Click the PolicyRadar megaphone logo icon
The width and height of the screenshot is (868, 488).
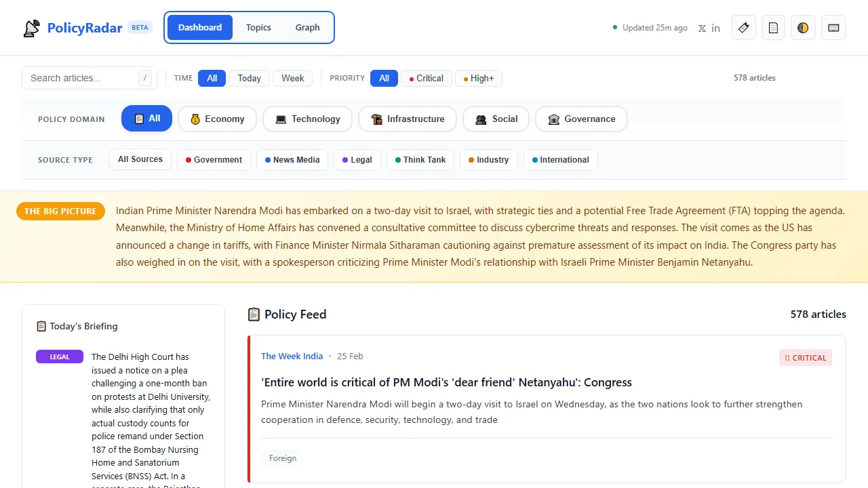(31, 27)
